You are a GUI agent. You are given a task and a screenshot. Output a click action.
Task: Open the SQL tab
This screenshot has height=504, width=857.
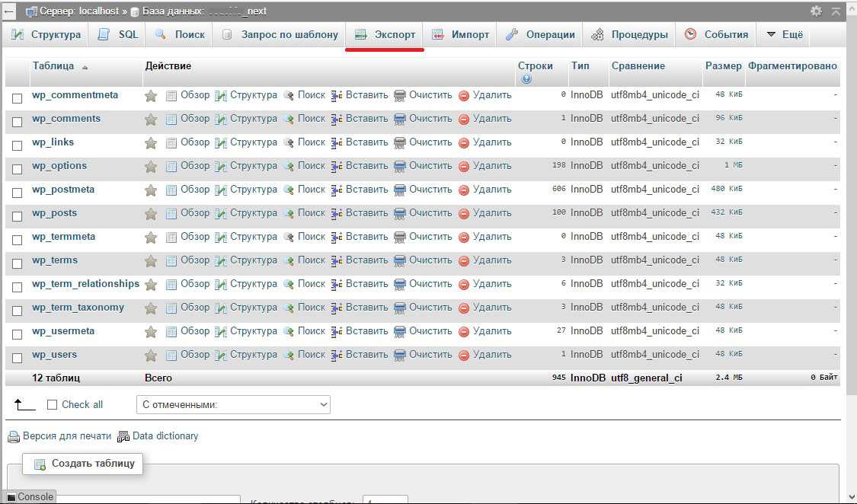point(119,34)
